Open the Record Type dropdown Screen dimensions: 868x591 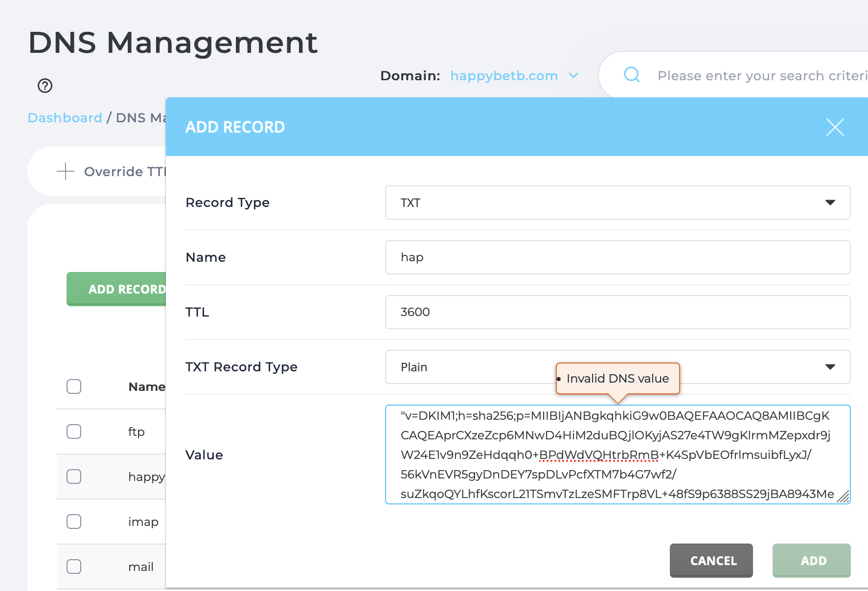pyautogui.click(x=617, y=203)
